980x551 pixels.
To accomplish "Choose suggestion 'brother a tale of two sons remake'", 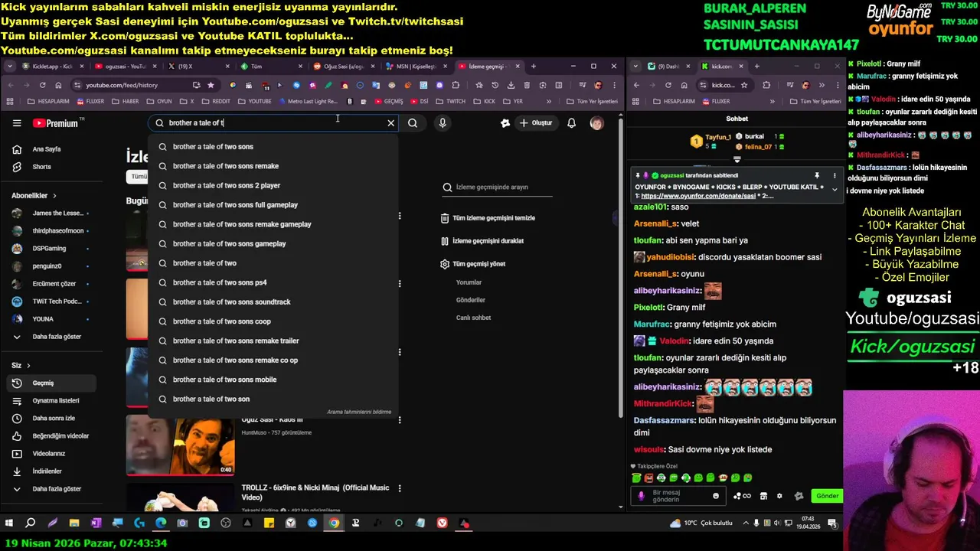I will coord(273,166).
